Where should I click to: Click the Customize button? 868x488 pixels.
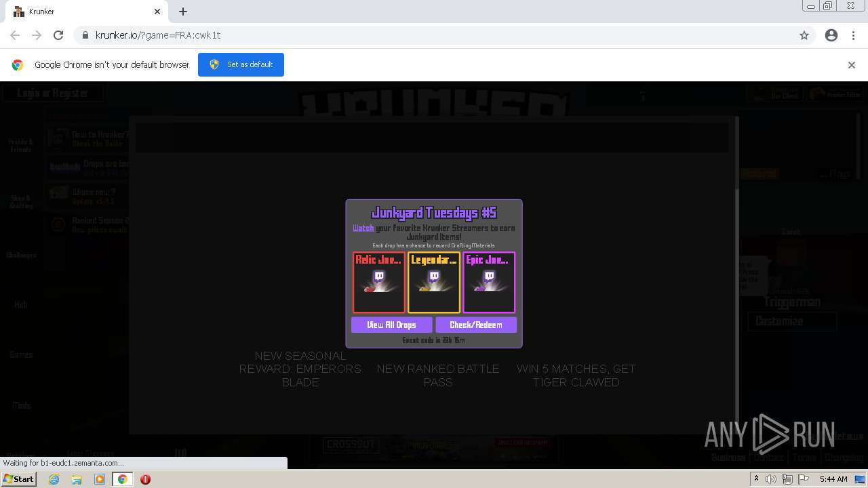coord(792,321)
